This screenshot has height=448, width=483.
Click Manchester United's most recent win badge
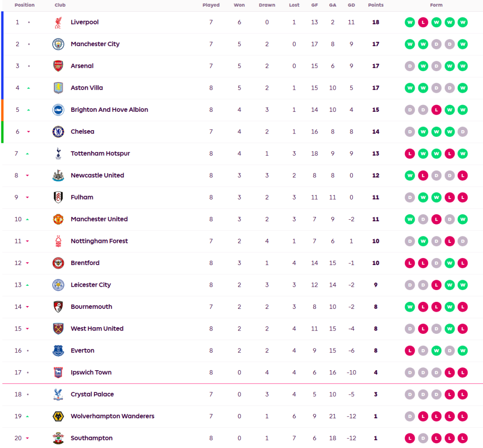[463, 219]
